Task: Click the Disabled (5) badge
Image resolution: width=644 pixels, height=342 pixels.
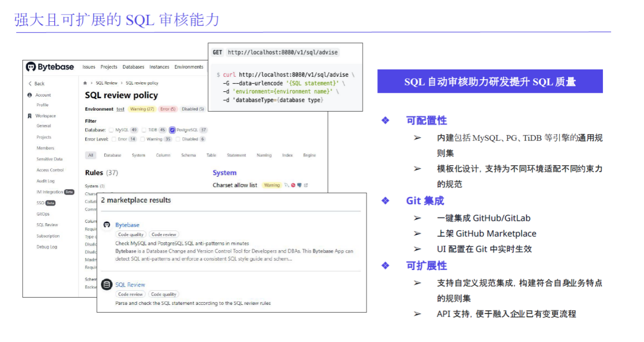Action: [193, 109]
